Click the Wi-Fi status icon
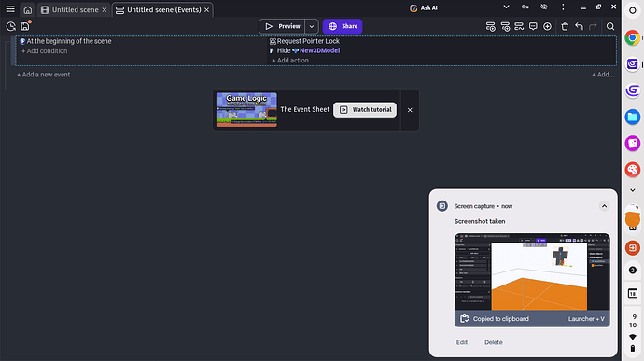 633,337
